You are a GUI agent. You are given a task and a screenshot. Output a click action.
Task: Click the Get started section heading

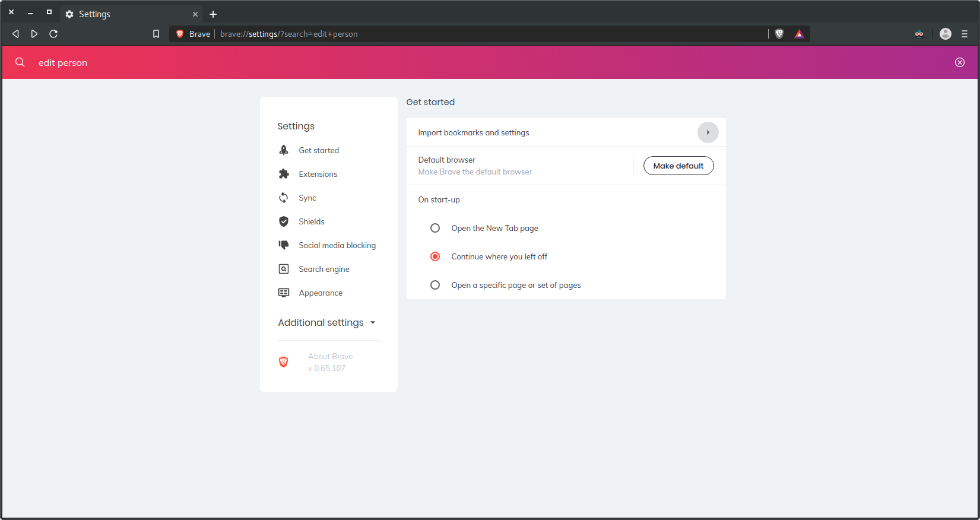point(430,102)
